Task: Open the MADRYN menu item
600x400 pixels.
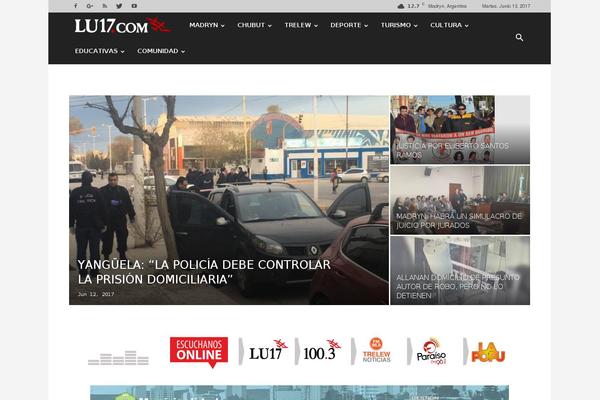Action: click(204, 25)
